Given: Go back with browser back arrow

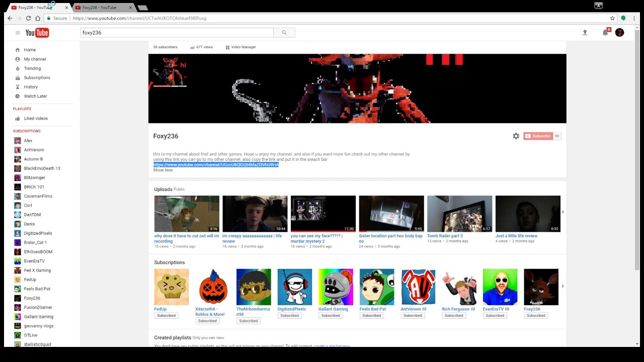Looking at the screenshot, I should point(10,18).
